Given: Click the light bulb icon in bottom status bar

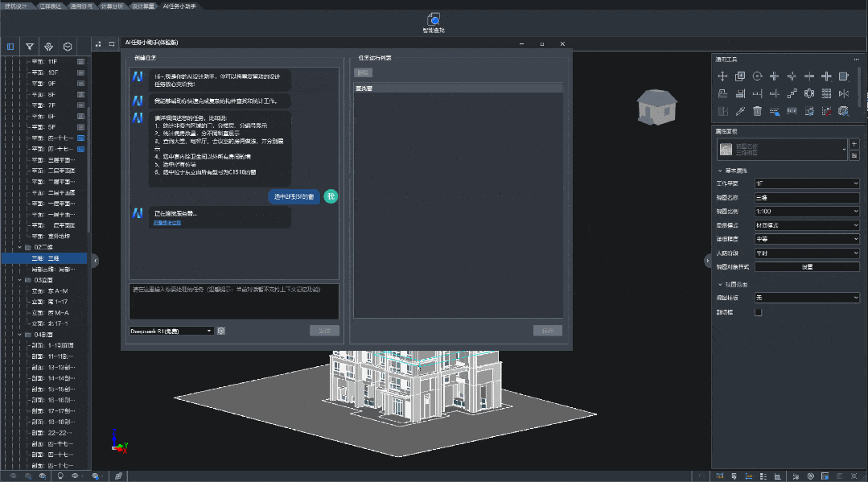Looking at the screenshot, I should (x=60, y=476).
